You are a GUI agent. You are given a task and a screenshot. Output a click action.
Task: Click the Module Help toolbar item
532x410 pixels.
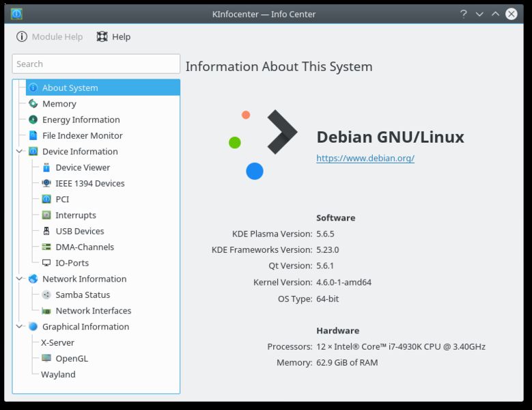(50, 37)
